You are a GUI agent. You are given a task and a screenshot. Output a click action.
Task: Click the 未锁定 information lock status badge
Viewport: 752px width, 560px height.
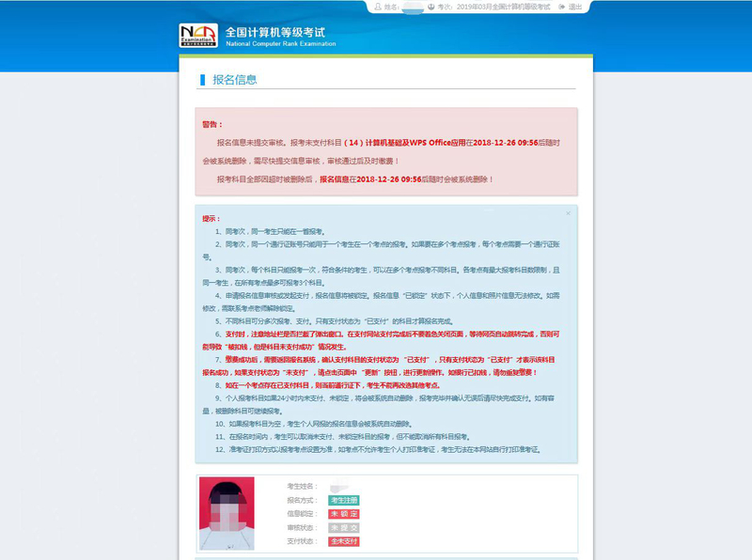click(344, 513)
